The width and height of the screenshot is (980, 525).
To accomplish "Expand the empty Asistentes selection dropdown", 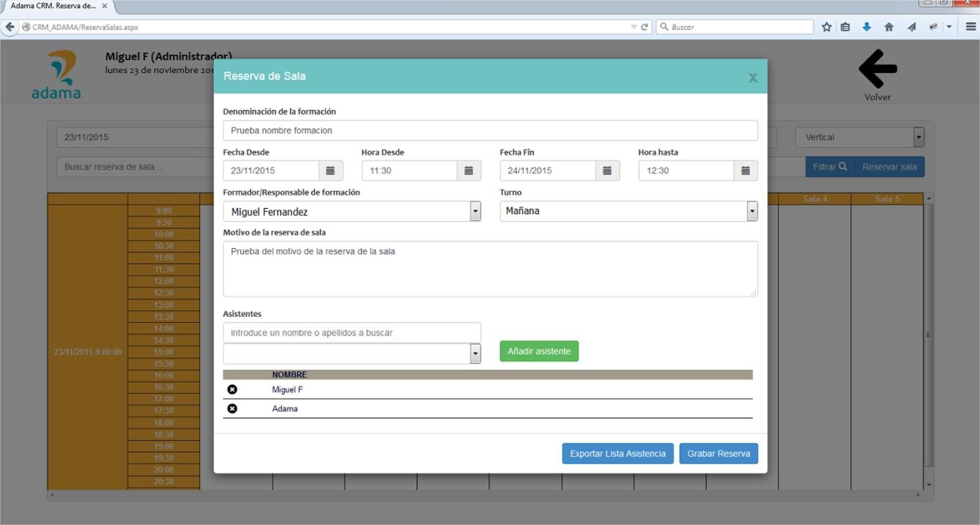I will 475,354.
